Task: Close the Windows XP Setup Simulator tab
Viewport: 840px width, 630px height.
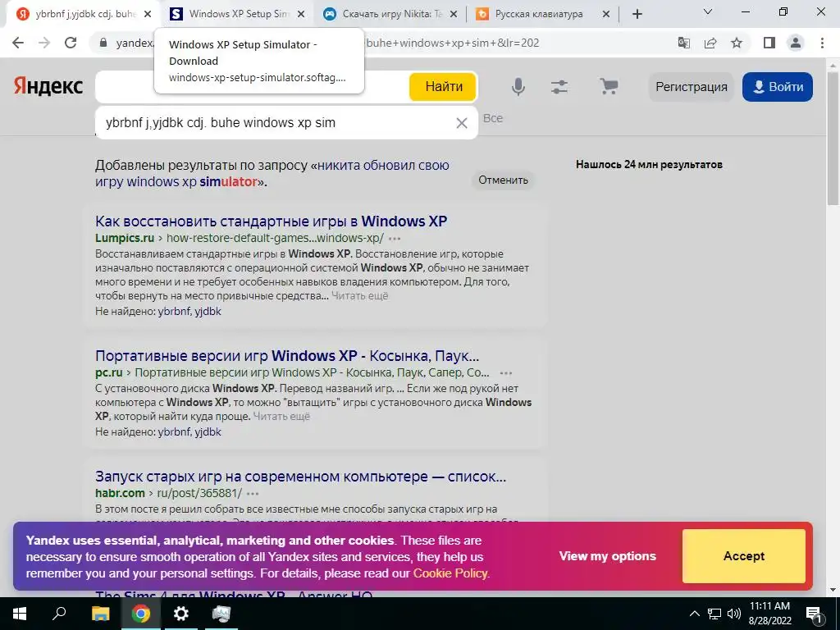Action: pos(302,15)
